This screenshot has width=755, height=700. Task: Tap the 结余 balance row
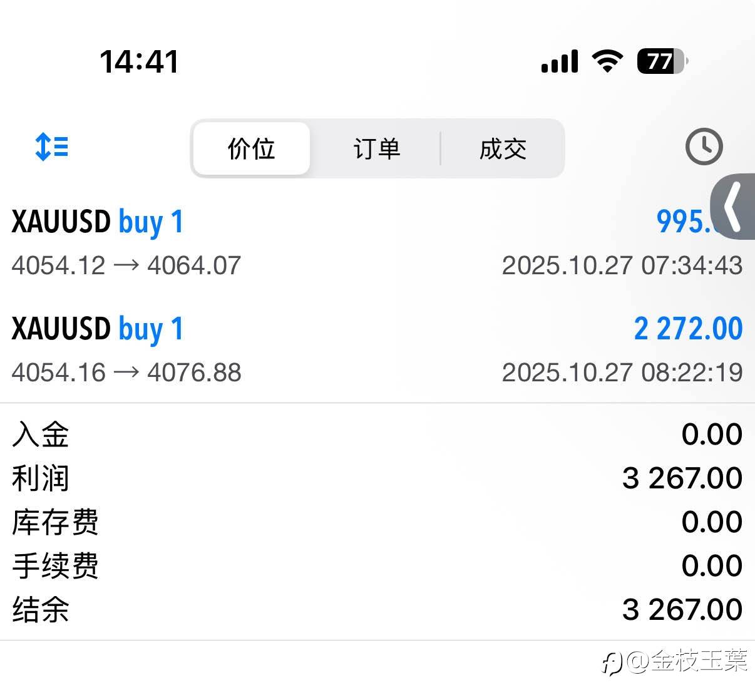[x=377, y=609]
